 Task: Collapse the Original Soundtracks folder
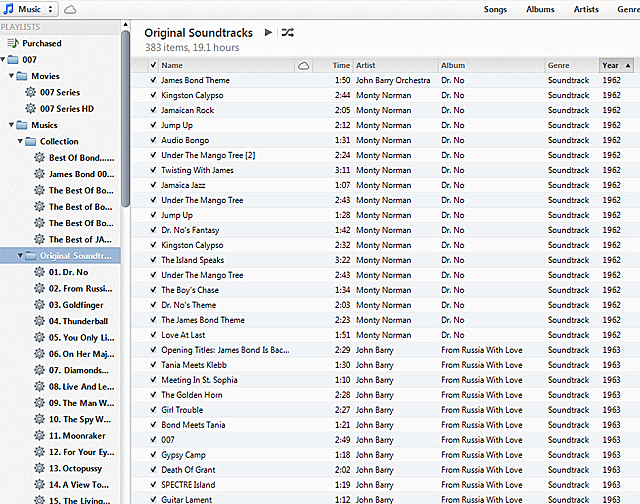[20, 255]
